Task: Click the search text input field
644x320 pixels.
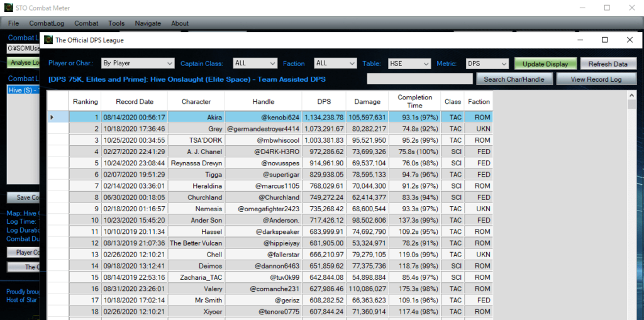Action: 419,79
